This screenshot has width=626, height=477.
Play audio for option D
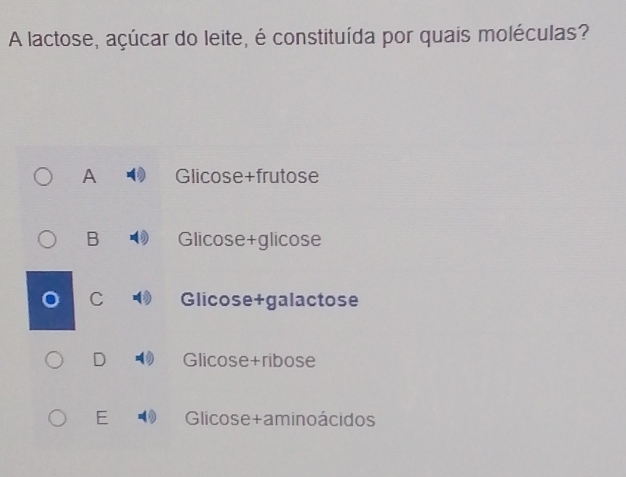[146, 360]
